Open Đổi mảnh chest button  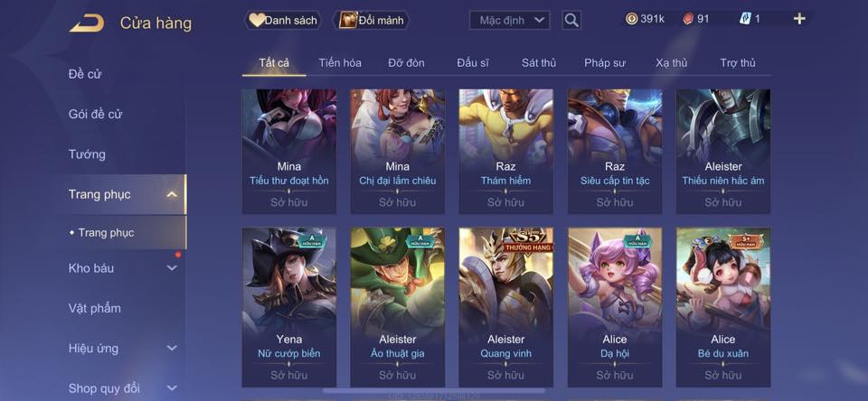(x=372, y=21)
